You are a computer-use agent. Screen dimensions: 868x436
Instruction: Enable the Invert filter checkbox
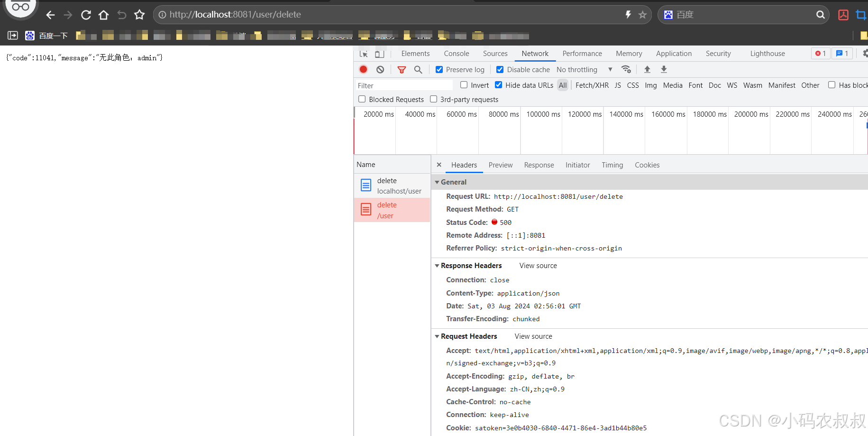click(464, 85)
